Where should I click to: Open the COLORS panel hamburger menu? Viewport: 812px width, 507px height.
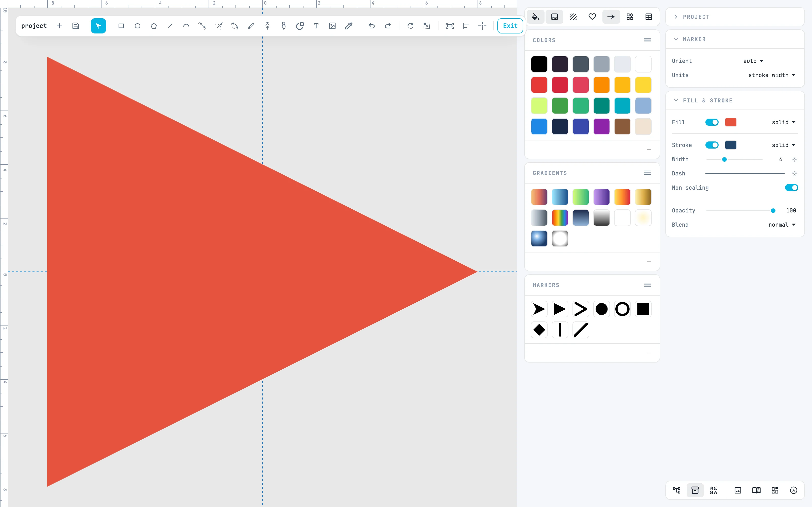648,40
